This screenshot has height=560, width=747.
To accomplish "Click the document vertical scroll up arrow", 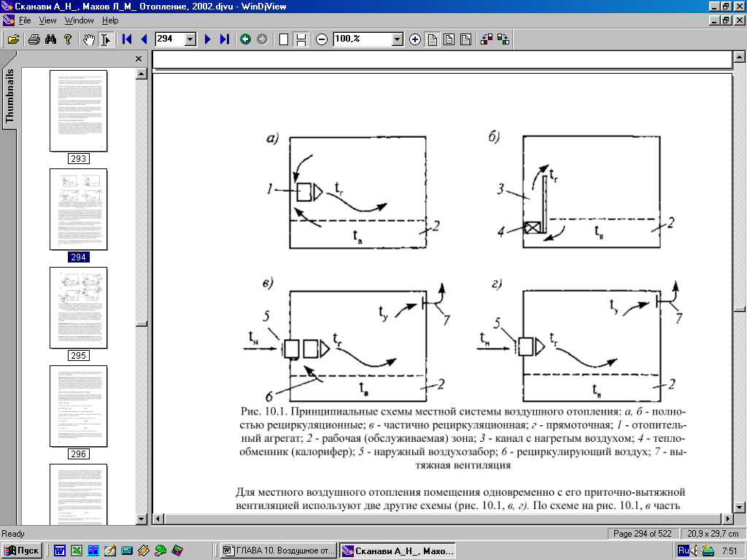I will click(740, 57).
